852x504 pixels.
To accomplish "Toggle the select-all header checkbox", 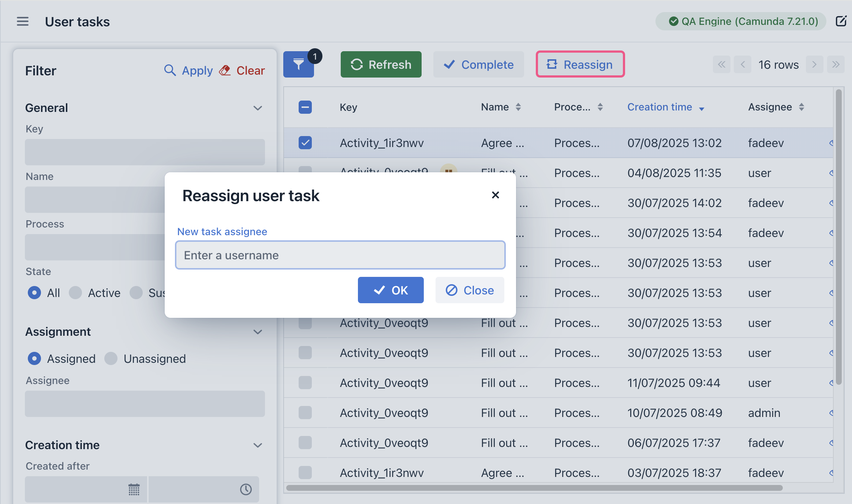I will (305, 107).
